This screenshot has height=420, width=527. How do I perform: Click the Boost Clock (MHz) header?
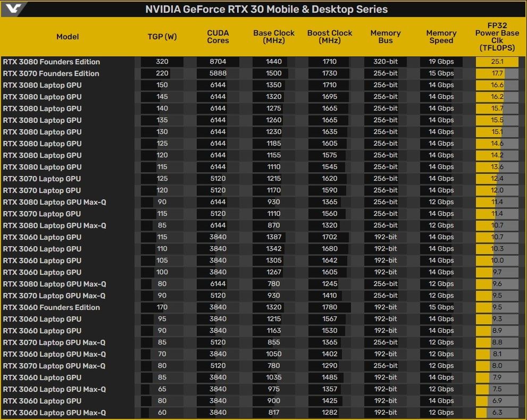[x=329, y=37]
